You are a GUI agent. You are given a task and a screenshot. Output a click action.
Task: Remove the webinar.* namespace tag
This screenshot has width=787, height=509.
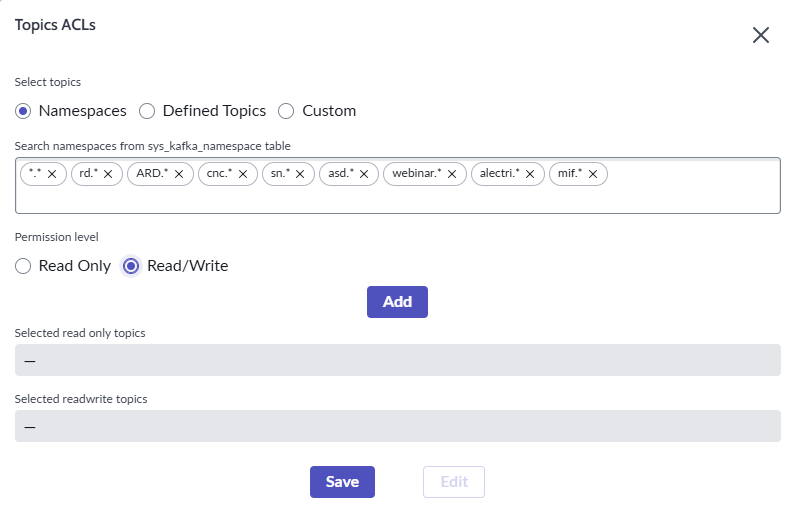tap(452, 174)
